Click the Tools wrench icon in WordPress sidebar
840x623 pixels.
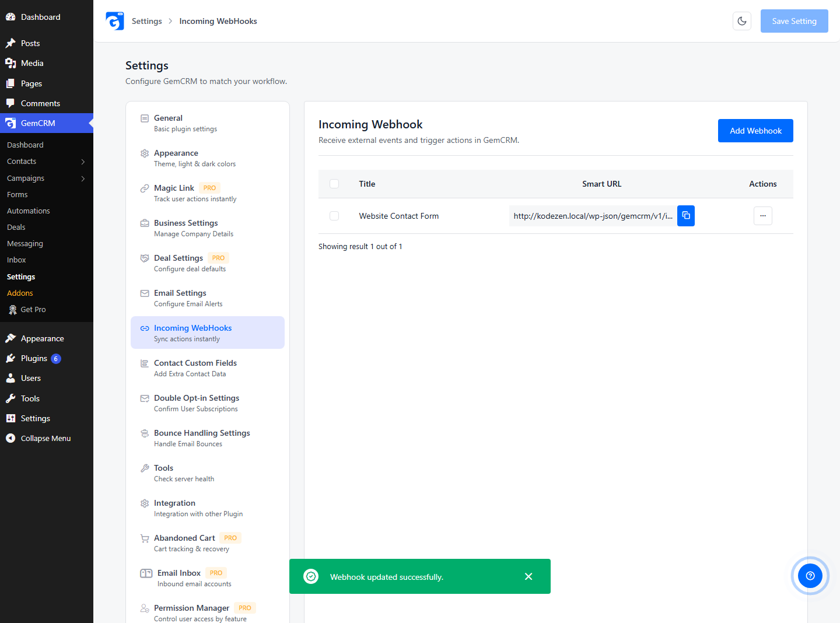click(x=10, y=398)
